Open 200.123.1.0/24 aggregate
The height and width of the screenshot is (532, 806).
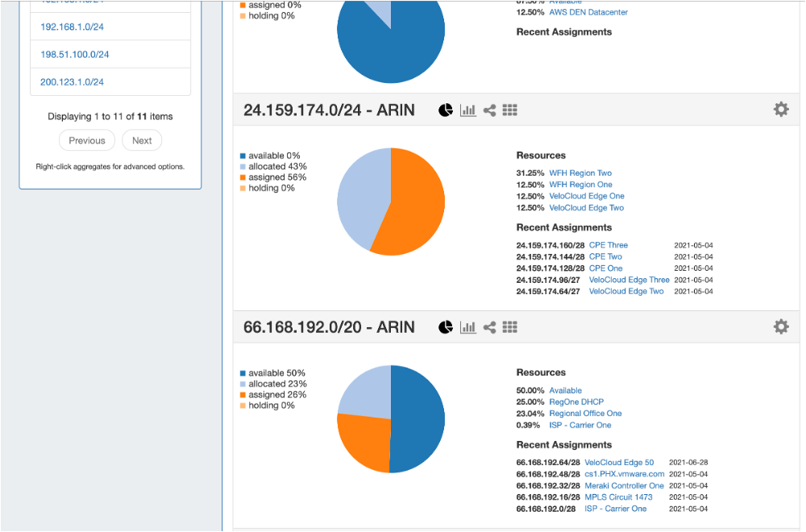point(72,82)
